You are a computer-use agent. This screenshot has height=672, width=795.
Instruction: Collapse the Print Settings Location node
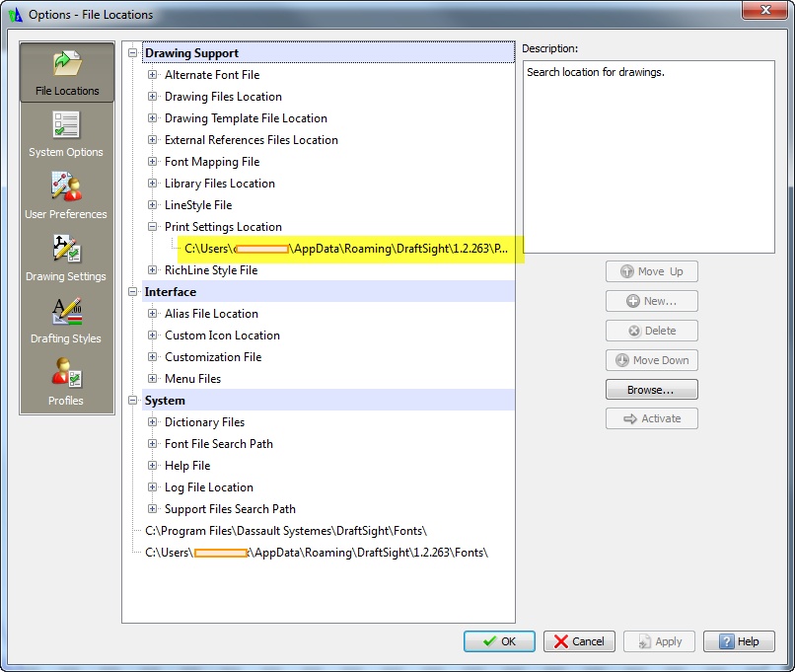(152, 227)
